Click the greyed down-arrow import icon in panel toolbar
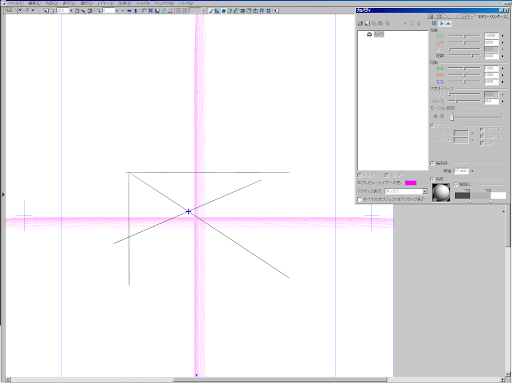The height and width of the screenshot is (383, 512). pyautogui.click(x=419, y=24)
